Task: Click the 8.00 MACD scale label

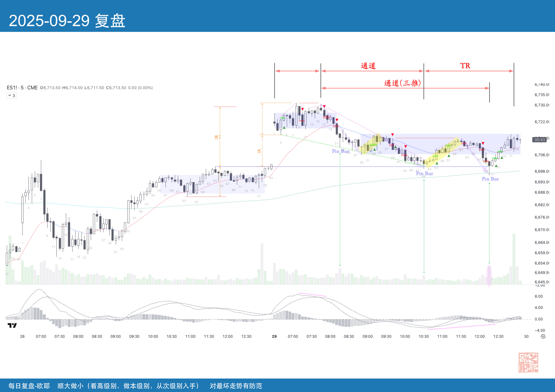Action: [x=539, y=296]
